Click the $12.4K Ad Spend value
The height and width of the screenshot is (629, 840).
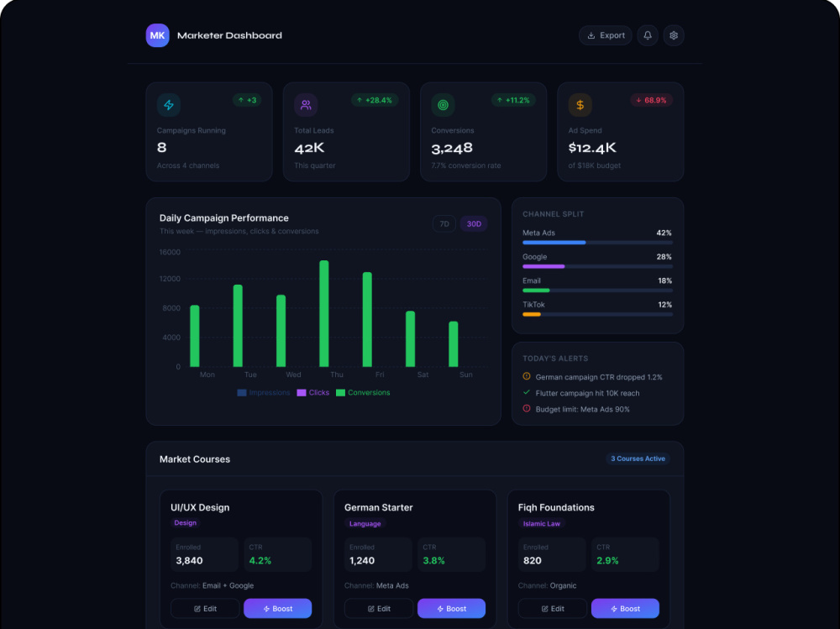pyautogui.click(x=592, y=148)
